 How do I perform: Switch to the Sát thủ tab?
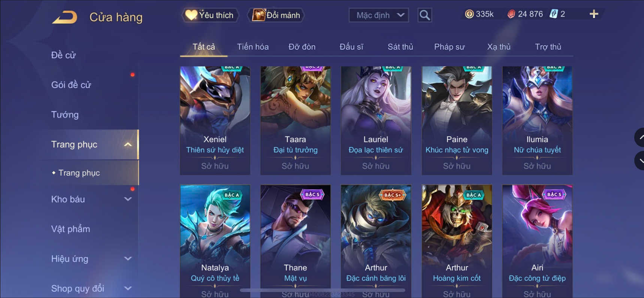tap(400, 47)
